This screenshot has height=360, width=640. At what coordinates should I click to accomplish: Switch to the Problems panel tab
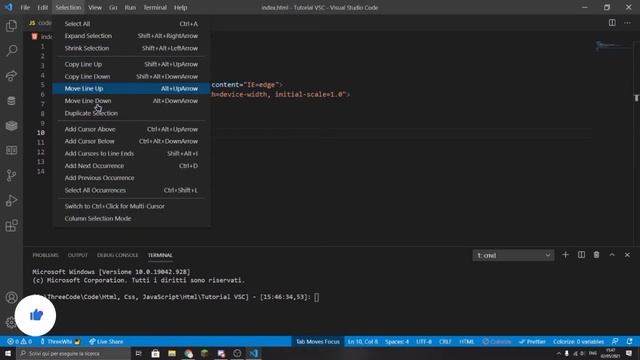click(45, 255)
